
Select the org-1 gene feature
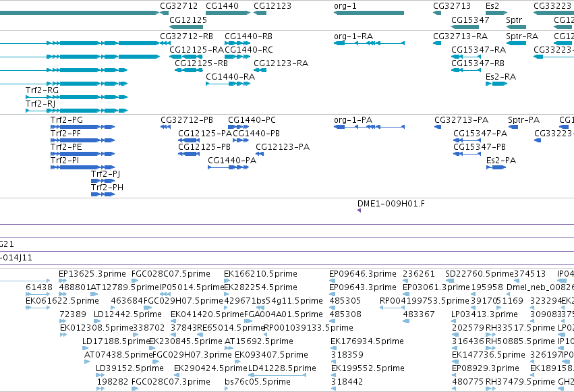[x=369, y=13]
